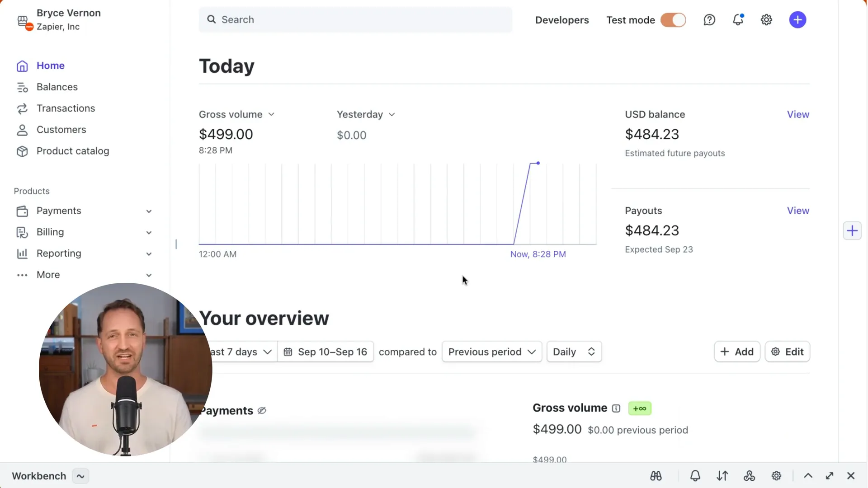
Task: Click the Add button in overview
Action: click(737, 352)
